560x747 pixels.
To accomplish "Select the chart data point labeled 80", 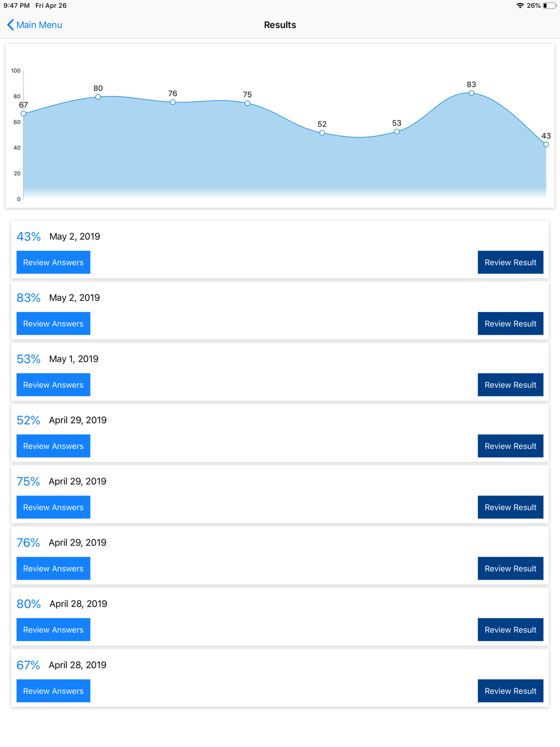I will [x=98, y=97].
